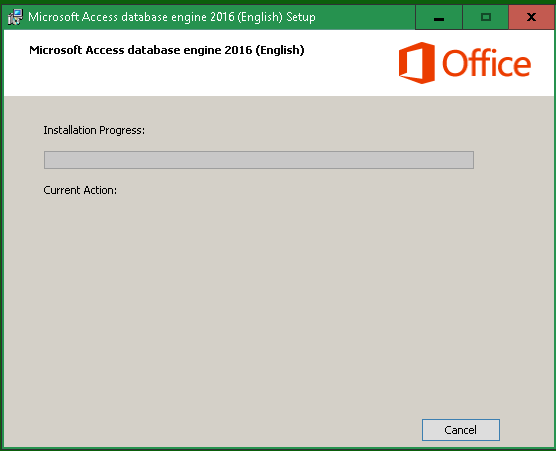The image size is (556, 451).
Task: Click the far end of the progress bar
Action: tap(470, 160)
